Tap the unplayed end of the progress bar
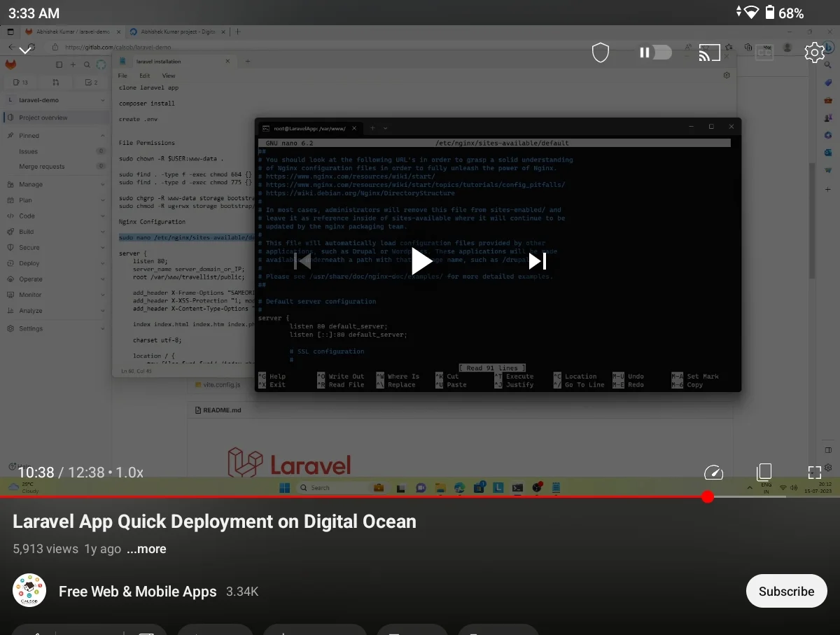 coord(777,496)
